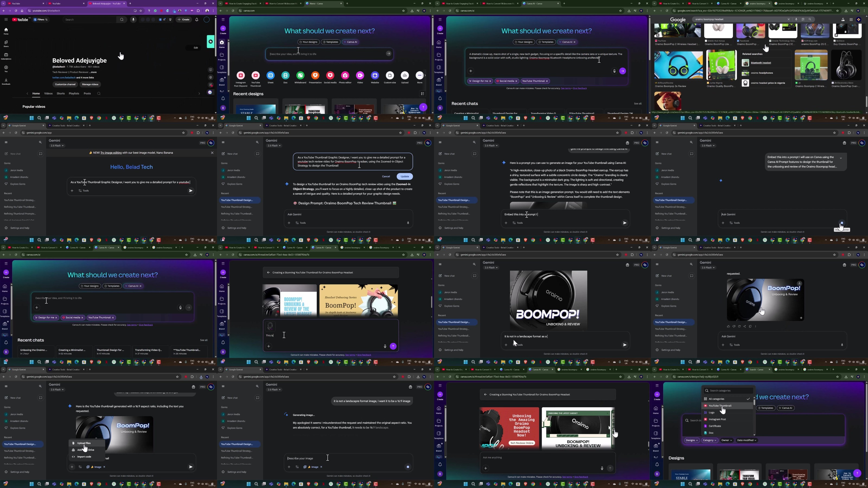Click Canva's Ask me anything field

point(548,458)
